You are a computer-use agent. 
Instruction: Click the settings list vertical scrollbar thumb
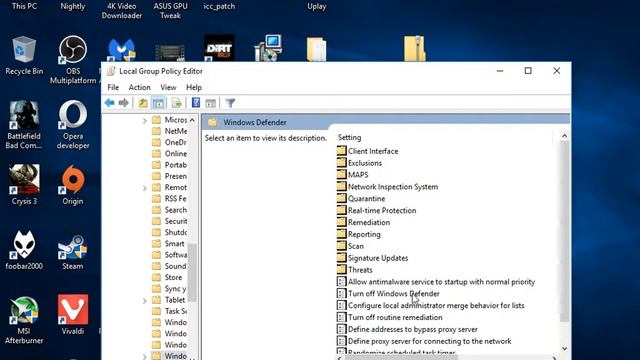[x=564, y=231]
